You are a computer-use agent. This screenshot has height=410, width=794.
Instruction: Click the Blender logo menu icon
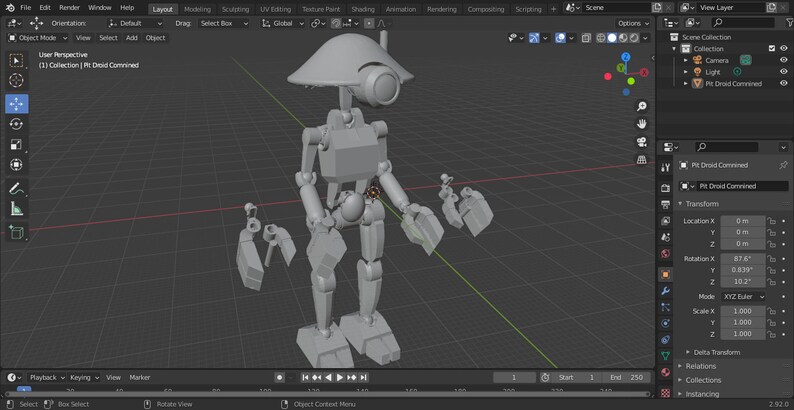coord(10,8)
